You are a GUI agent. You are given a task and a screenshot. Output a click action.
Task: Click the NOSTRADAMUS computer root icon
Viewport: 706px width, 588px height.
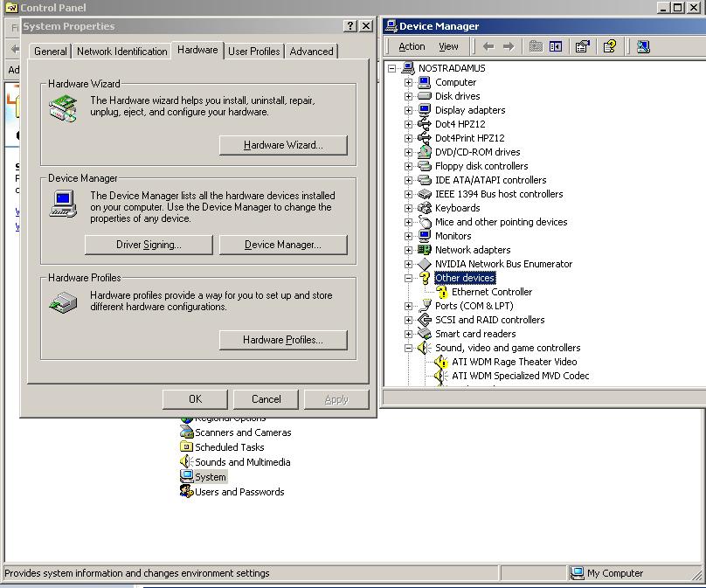pyautogui.click(x=408, y=68)
